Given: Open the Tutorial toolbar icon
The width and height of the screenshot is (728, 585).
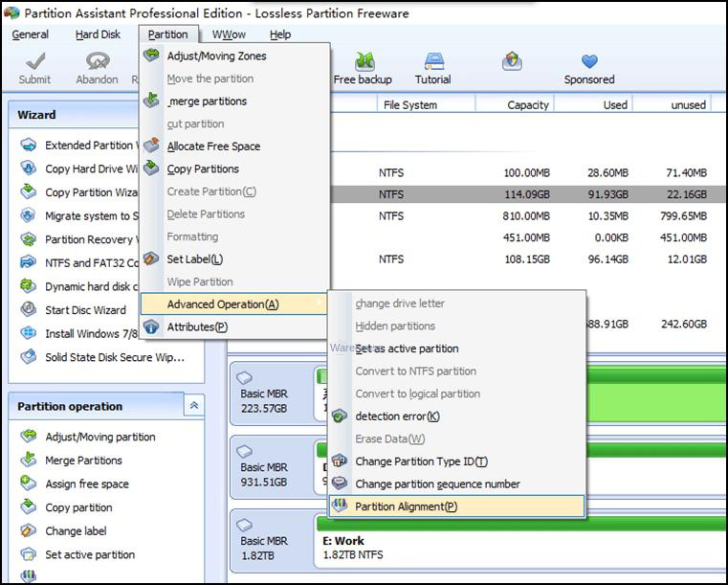Looking at the screenshot, I should (433, 62).
